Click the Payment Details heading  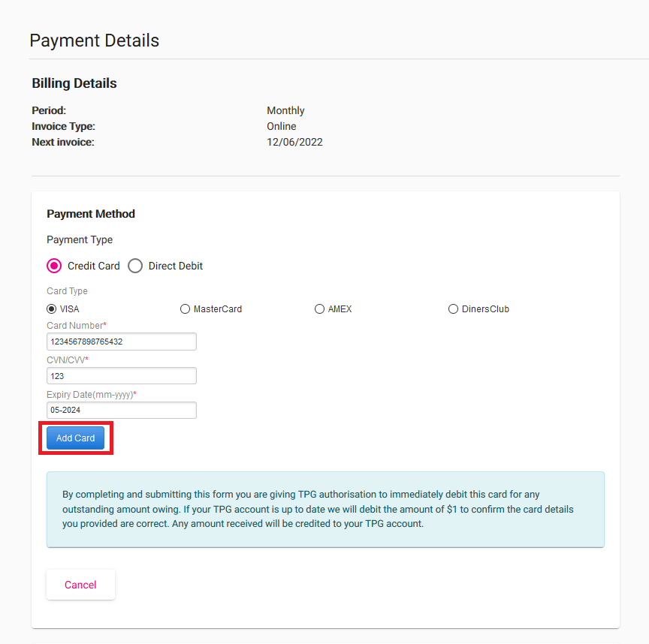coord(94,41)
